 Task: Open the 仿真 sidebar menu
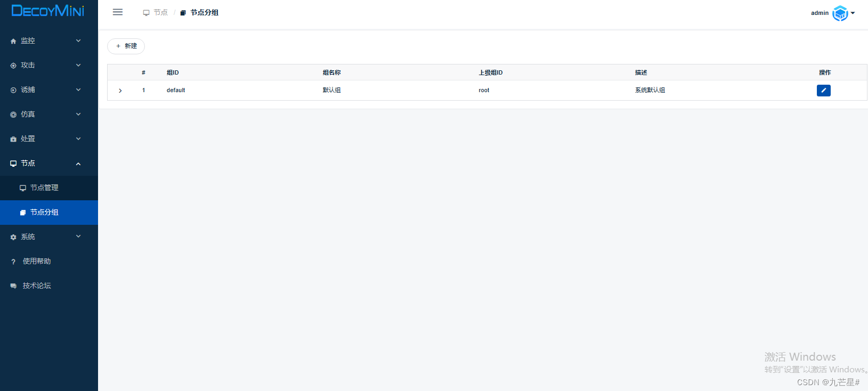pyautogui.click(x=49, y=114)
